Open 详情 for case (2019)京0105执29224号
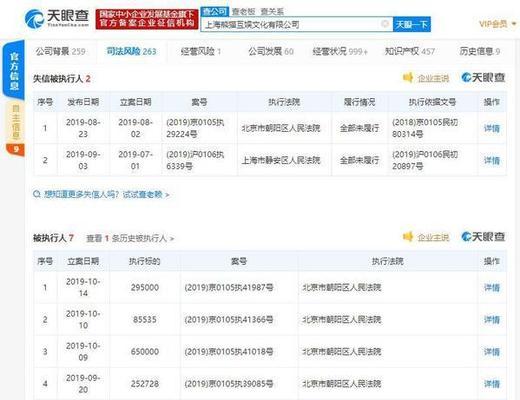Screen dimensions: 520x400 click(x=492, y=128)
